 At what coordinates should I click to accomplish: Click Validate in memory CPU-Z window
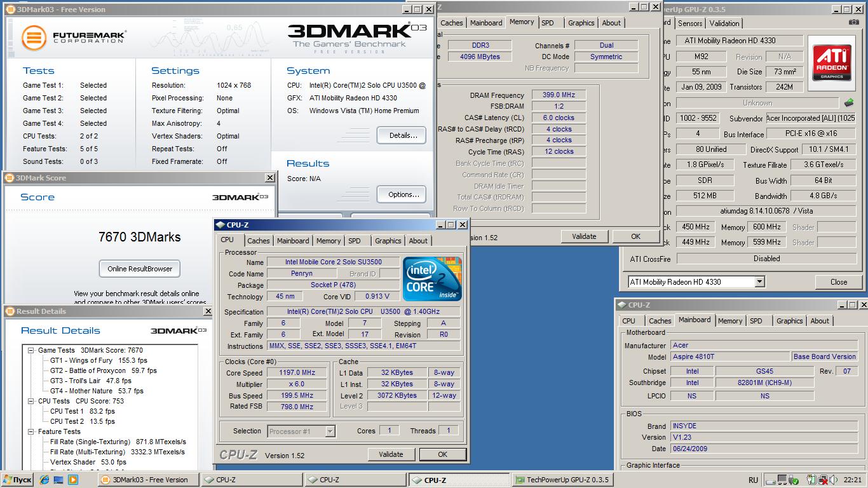point(584,236)
